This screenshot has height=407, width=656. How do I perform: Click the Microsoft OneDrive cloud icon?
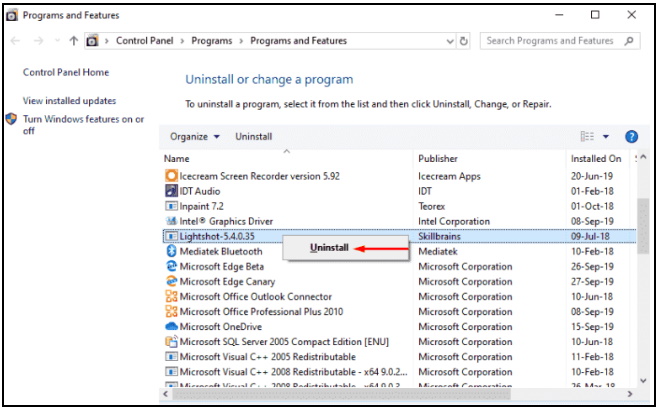[x=171, y=326]
